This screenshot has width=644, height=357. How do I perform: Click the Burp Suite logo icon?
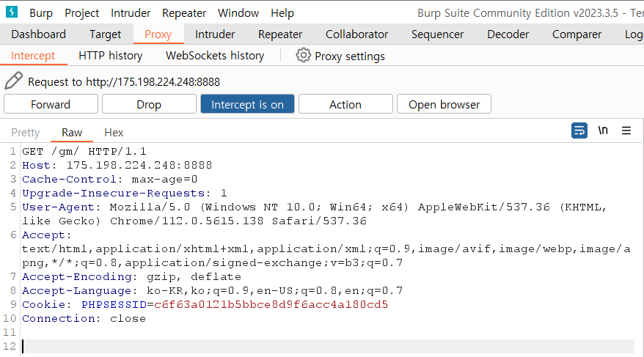[x=12, y=12]
